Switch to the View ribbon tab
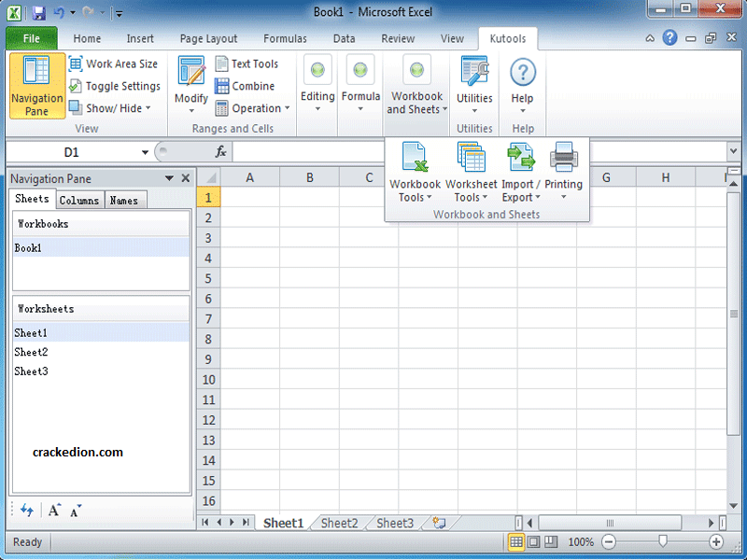Image resolution: width=747 pixels, height=560 pixels. [452, 38]
